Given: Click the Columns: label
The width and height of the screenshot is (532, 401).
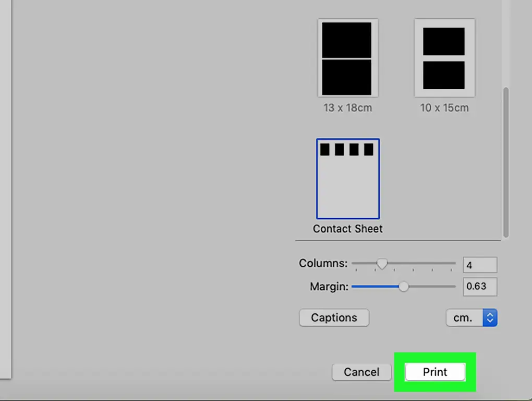Looking at the screenshot, I should 323,263.
